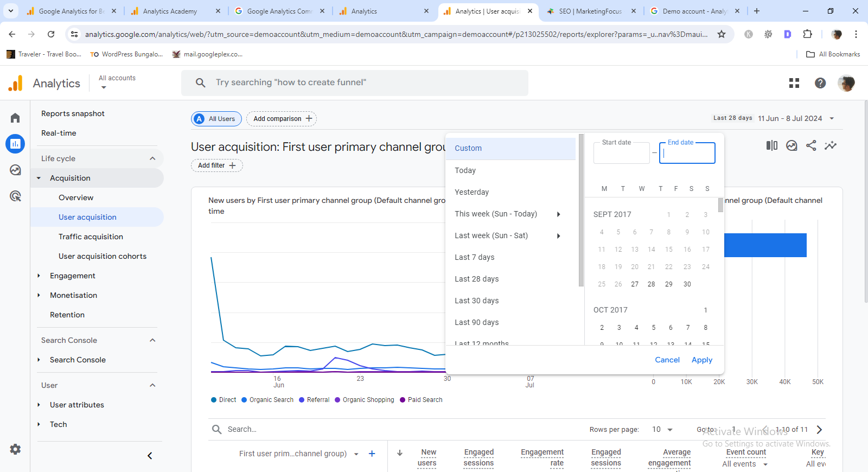Switch to the SEO MarketingFocus tab
The height and width of the screenshot is (472, 868).
coord(590,11)
